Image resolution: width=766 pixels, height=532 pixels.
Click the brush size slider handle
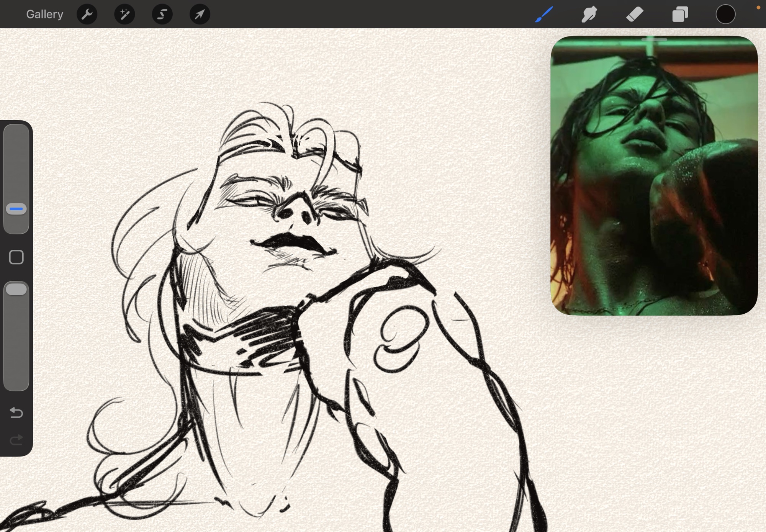point(16,209)
